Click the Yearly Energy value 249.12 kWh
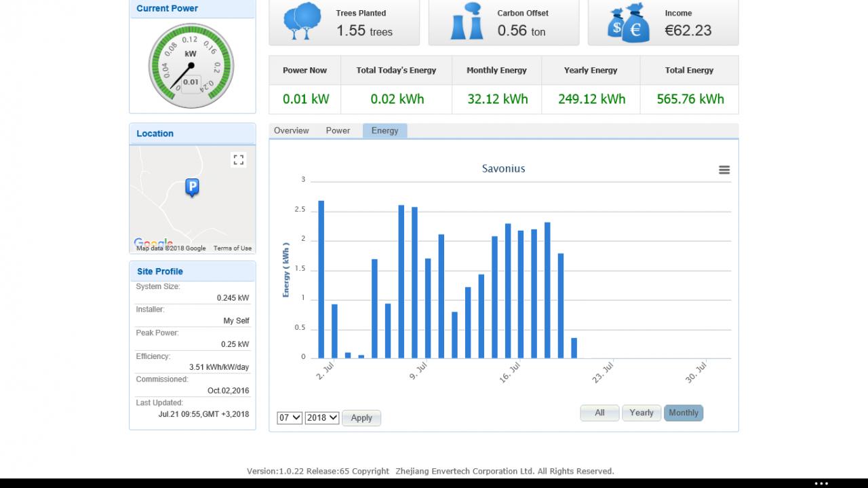The width and height of the screenshot is (868, 488). pyautogui.click(x=592, y=99)
